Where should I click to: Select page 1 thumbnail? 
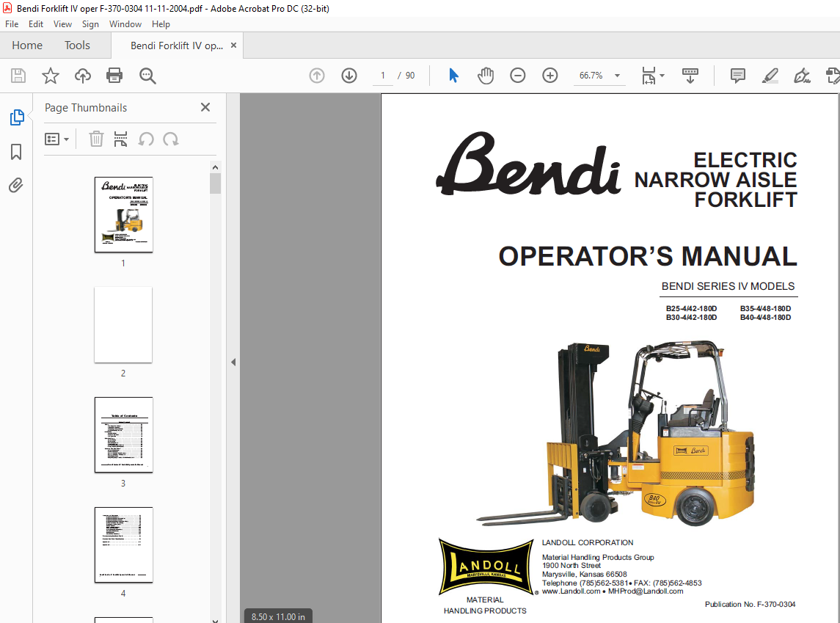[x=124, y=214]
